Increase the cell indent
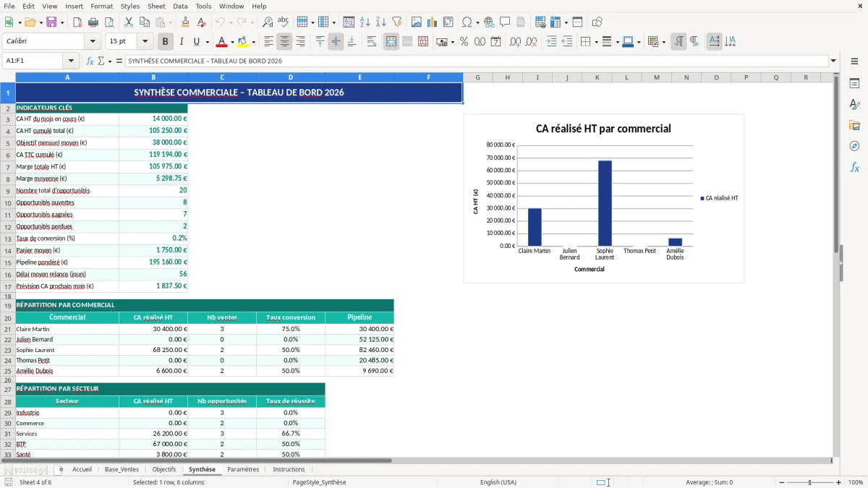The height and width of the screenshot is (488, 868). point(551,42)
